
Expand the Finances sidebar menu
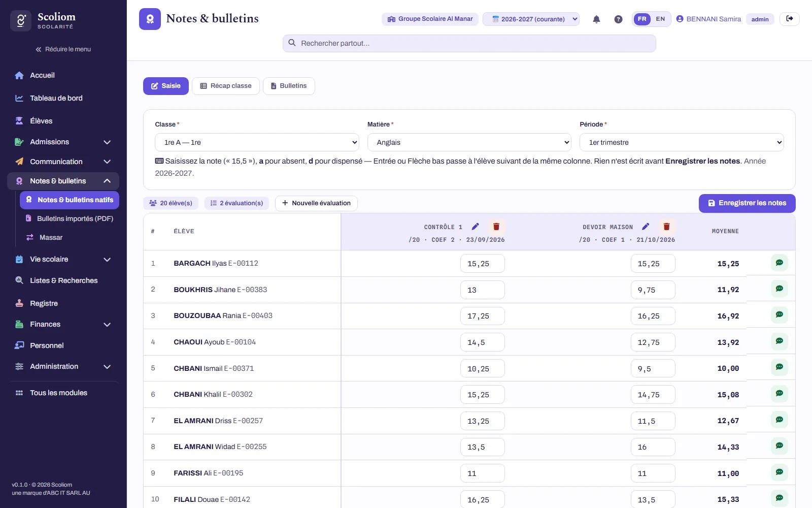pos(63,324)
